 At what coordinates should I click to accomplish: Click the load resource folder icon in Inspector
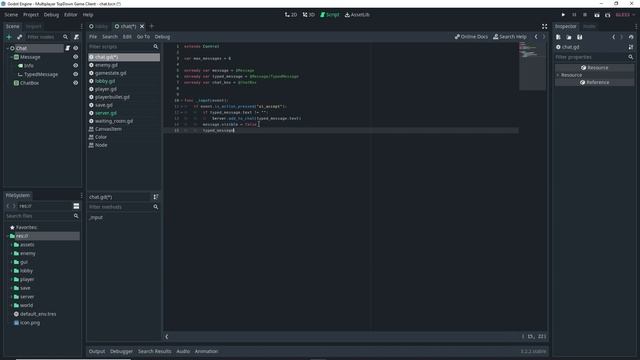click(x=569, y=37)
